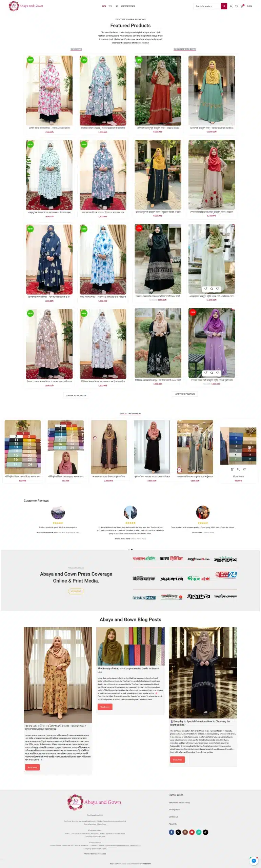Open the Contact Us footer link
261x868 pixels.
(x=173, y=817)
